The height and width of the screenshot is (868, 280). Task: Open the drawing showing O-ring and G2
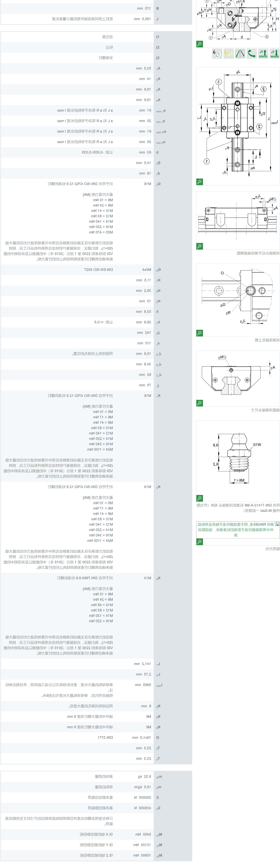pos(238,300)
